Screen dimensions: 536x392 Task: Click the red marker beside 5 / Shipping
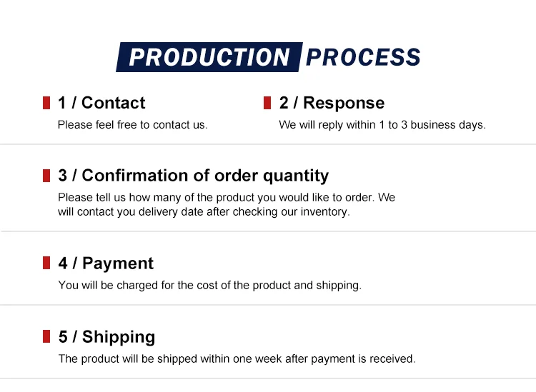(x=46, y=336)
